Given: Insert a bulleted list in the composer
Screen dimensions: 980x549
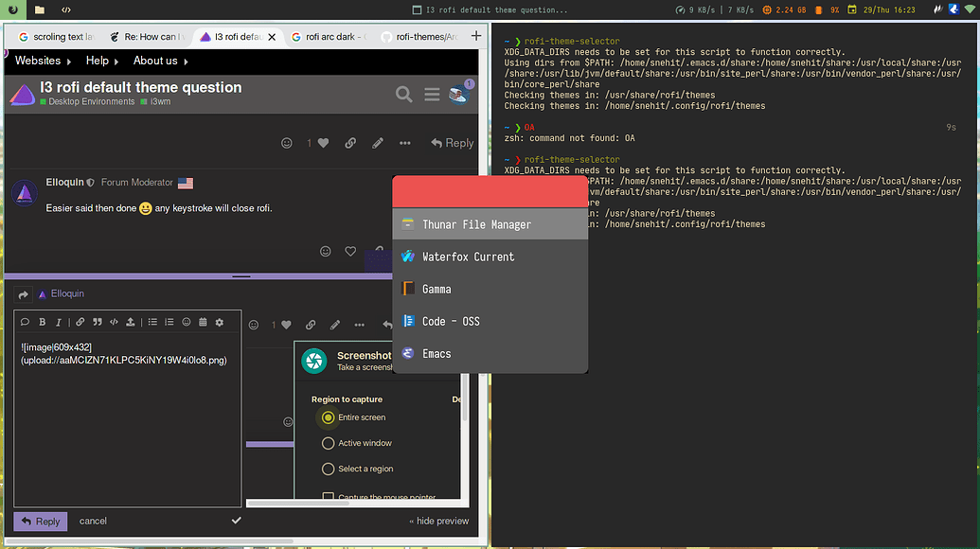Looking at the screenshot, I should 153,323.
